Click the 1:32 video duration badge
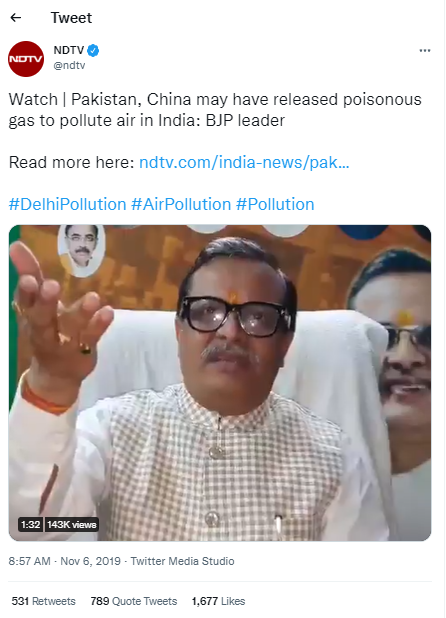446x618 pixels. click(x=30, y=525)
